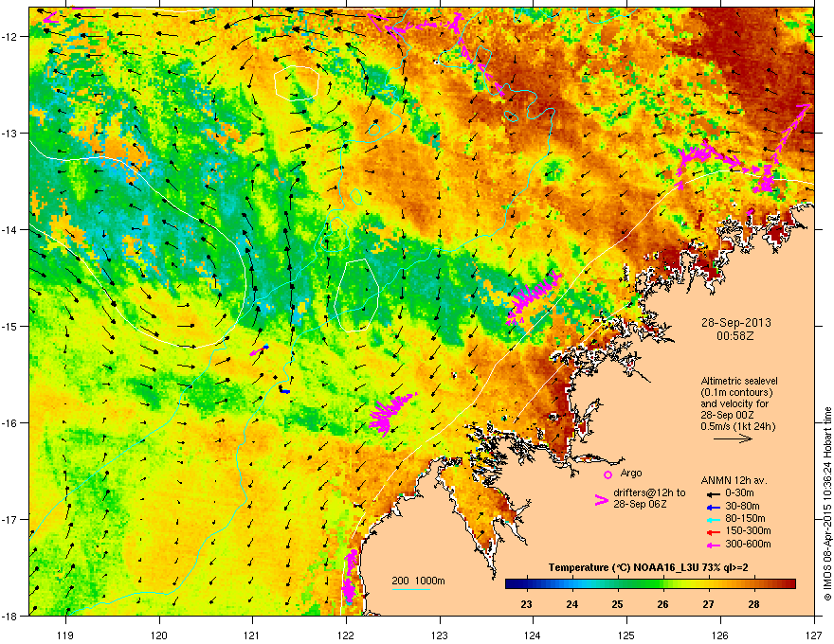
Task: Click the '0.5m/s (1kt 24h)' scale text
Action: tap(737, 426)
